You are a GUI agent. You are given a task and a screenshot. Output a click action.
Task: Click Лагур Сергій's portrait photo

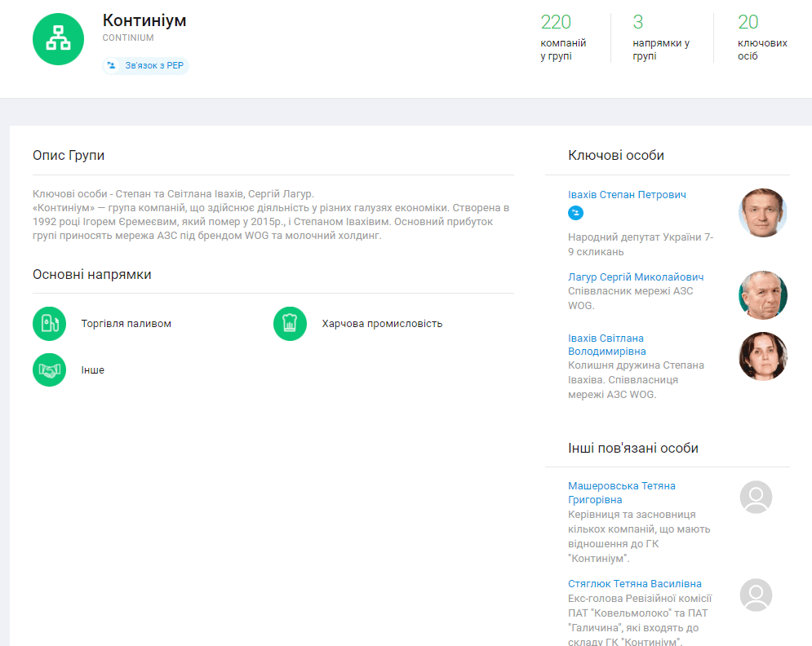[763, 295]
